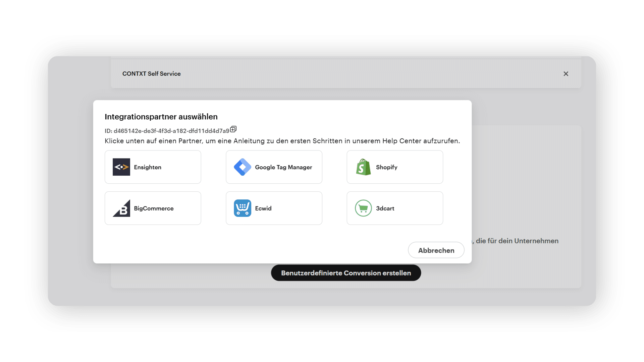Click the CONTXT Self Service title

click(151, 74)
